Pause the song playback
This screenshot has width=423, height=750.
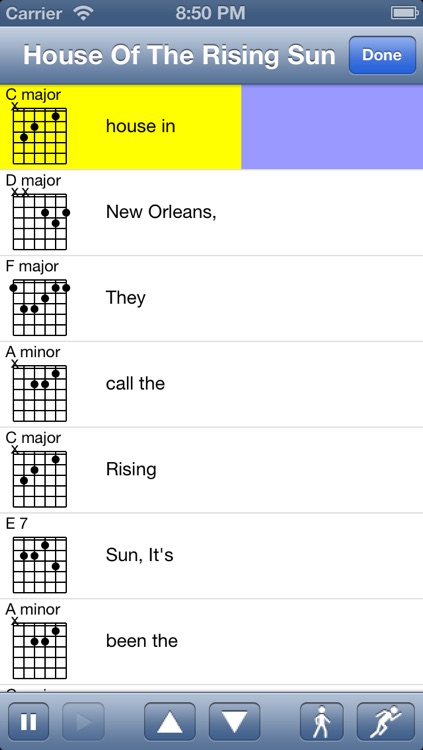tap(28, 721)
